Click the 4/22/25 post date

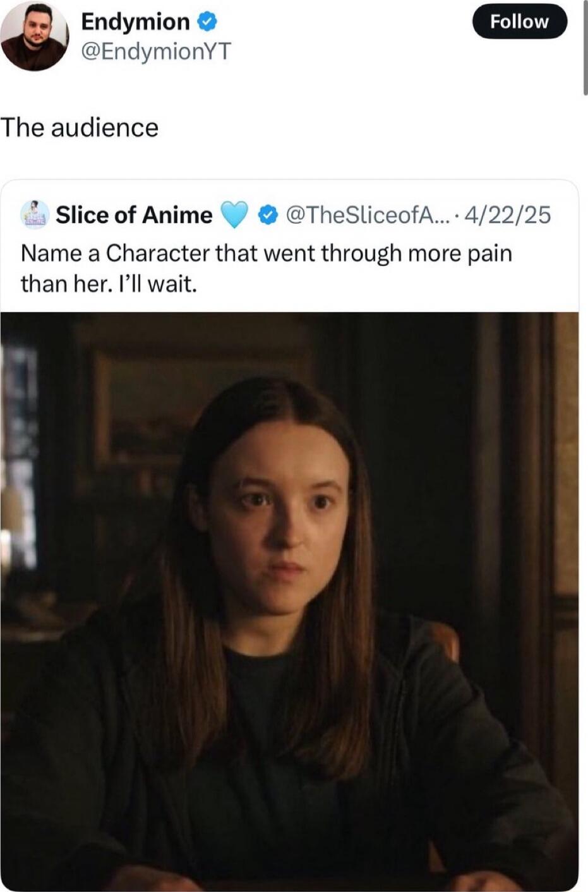click(x=507, y=215)
